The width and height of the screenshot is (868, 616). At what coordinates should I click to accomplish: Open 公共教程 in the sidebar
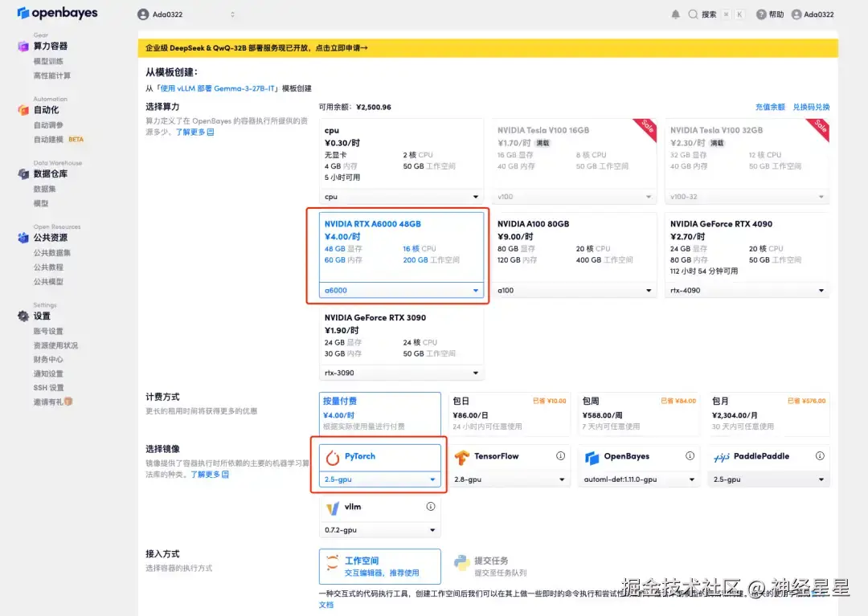(48, 267)
